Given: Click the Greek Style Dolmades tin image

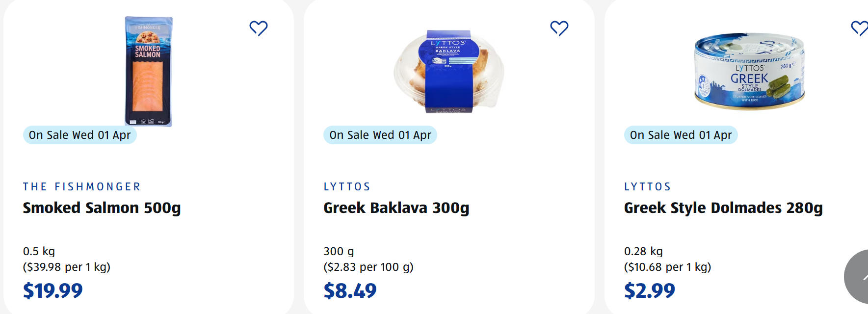Looking at the screenshot, I should [749, 71].
